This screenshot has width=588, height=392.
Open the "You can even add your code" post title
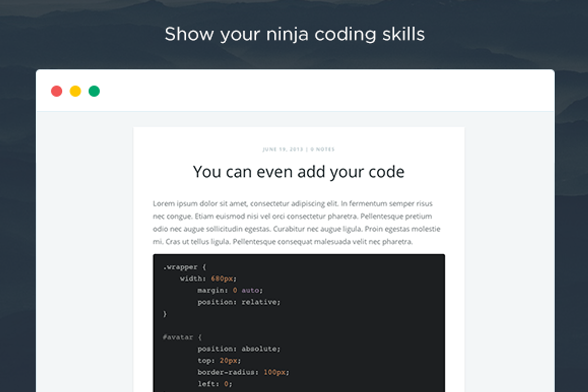[298, 172]
